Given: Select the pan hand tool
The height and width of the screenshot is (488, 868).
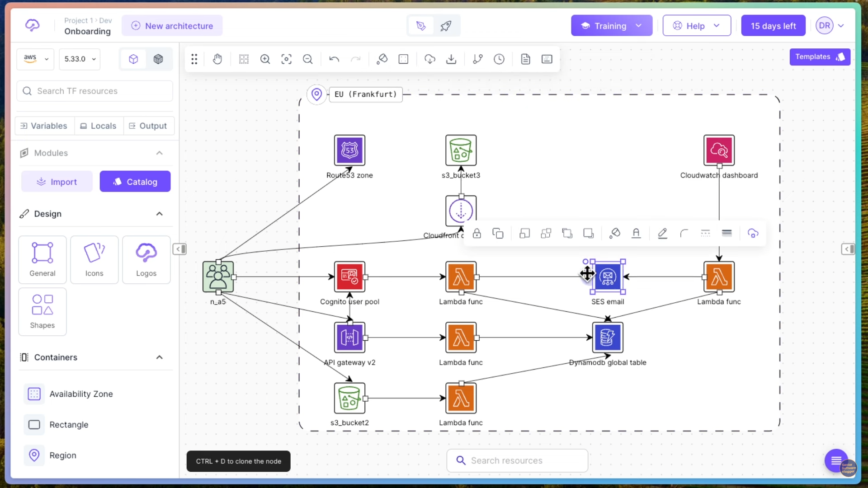Looking at the screenshot, I should tap(217, 59).
